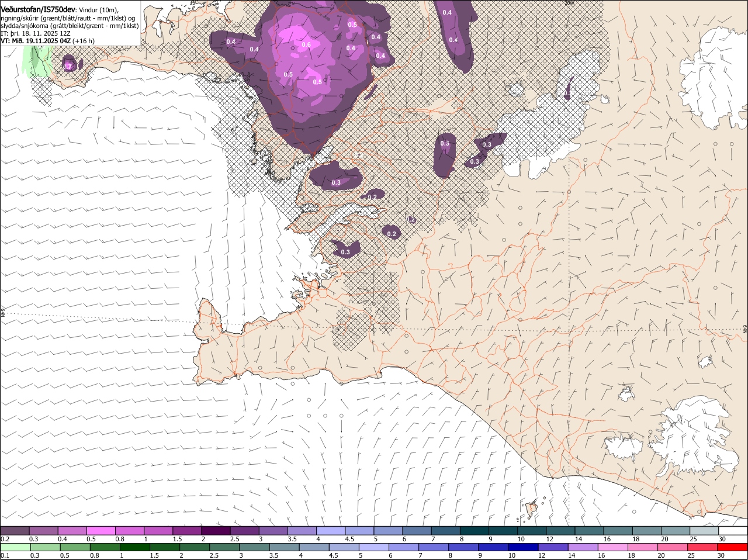Click upper legend swatch between 8 and 9

(474, 531)
